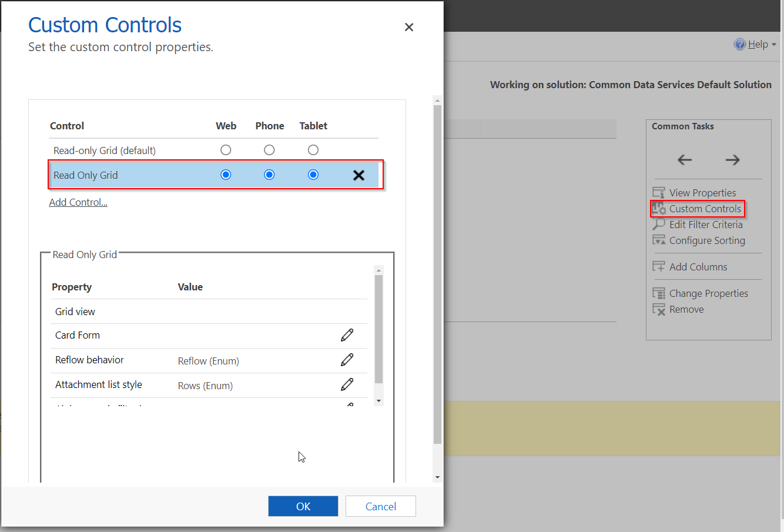Select Web radio for Read-only Grid (default)
Screen dimensions: 784x532
point(226,150)
